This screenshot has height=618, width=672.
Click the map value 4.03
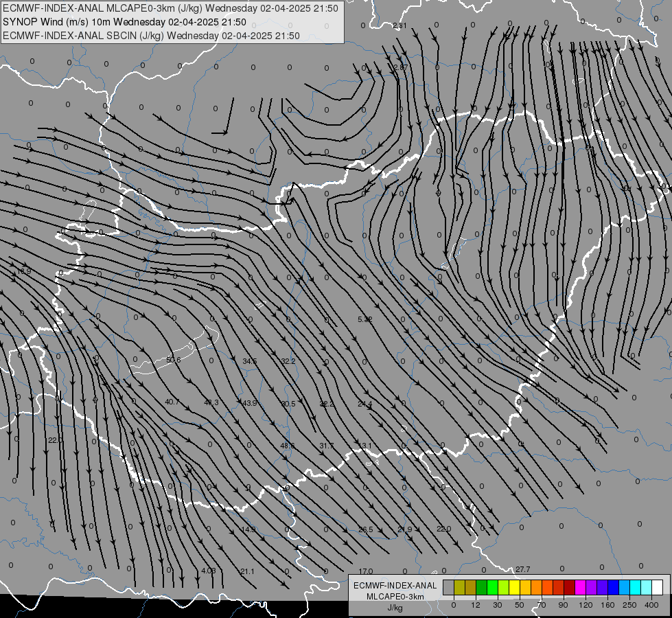click(209, 571)
